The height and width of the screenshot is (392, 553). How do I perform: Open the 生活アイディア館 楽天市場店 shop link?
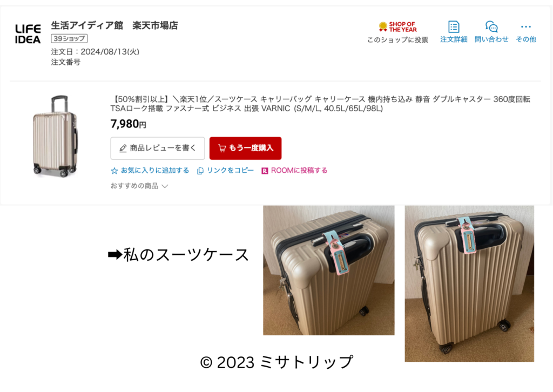point(114,25)
